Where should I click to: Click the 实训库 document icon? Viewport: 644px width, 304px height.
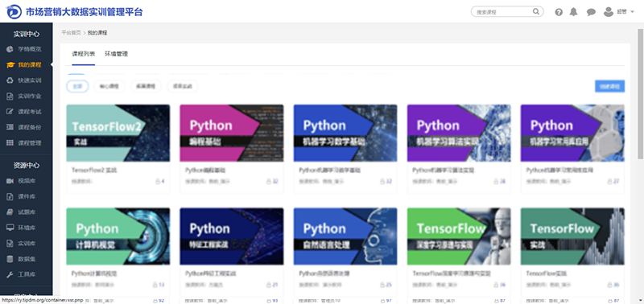point(10,244)
